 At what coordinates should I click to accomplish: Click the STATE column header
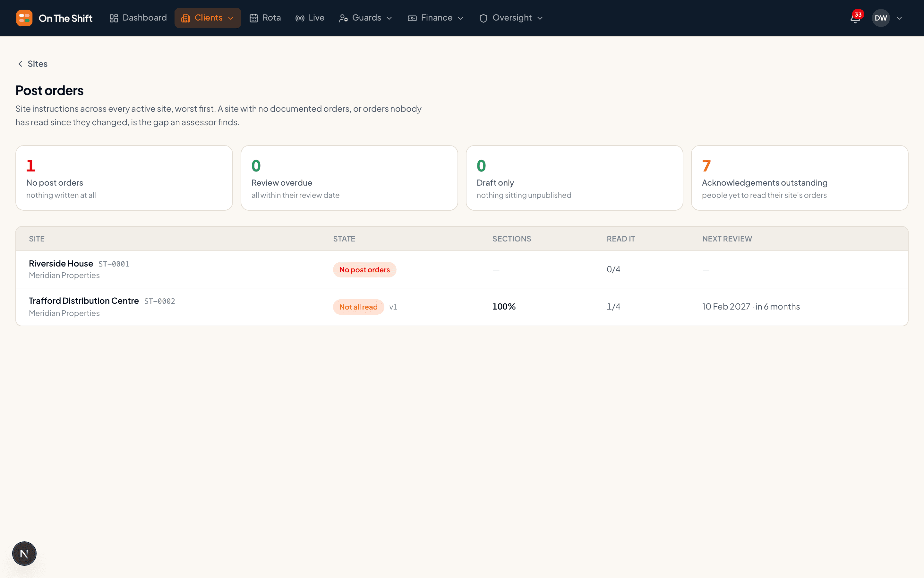coord(344,239)
